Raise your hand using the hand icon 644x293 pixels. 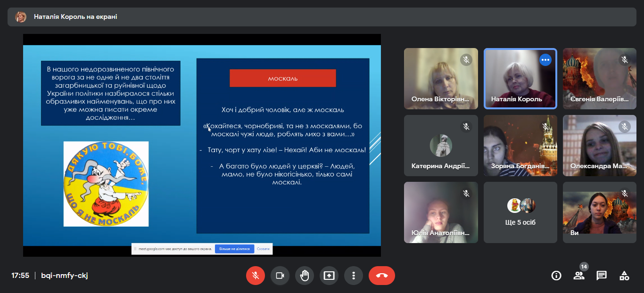pos(305,276)
